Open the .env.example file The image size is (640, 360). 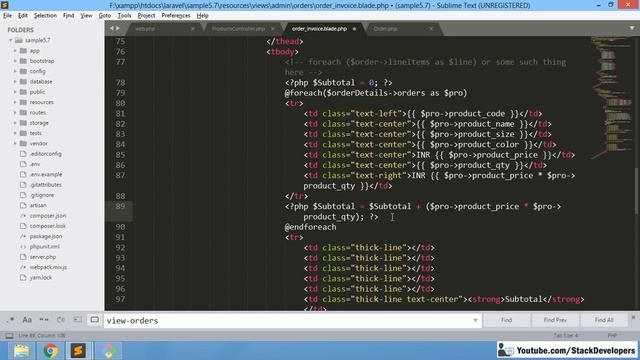point(46,174)
